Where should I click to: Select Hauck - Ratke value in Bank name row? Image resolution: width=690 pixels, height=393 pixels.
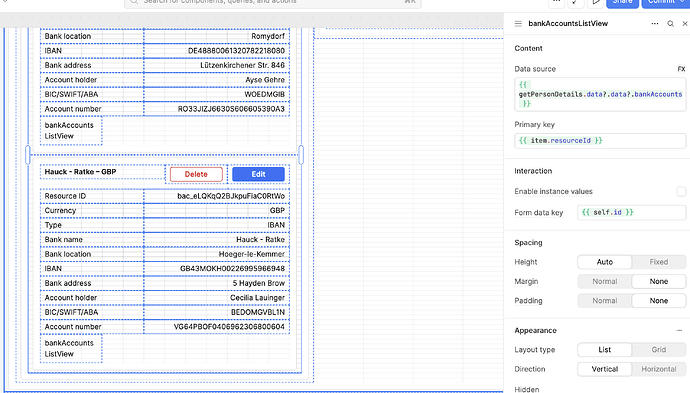[261, 239]
